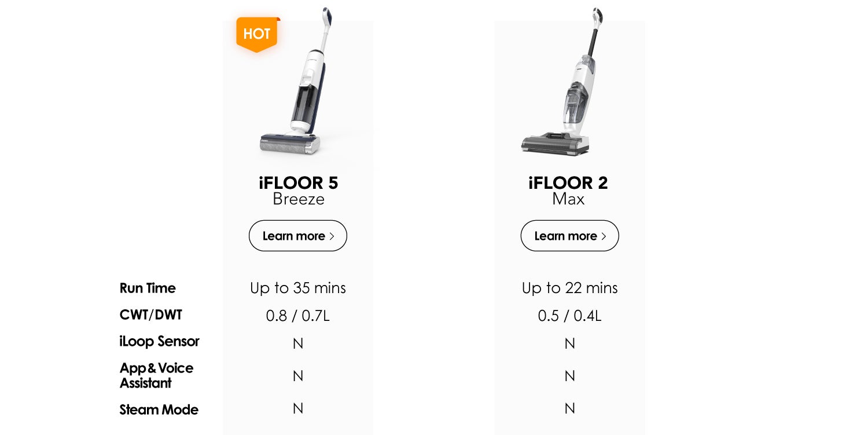Click Learn more for iFLOOR 5 Breeze

point(298,236)
